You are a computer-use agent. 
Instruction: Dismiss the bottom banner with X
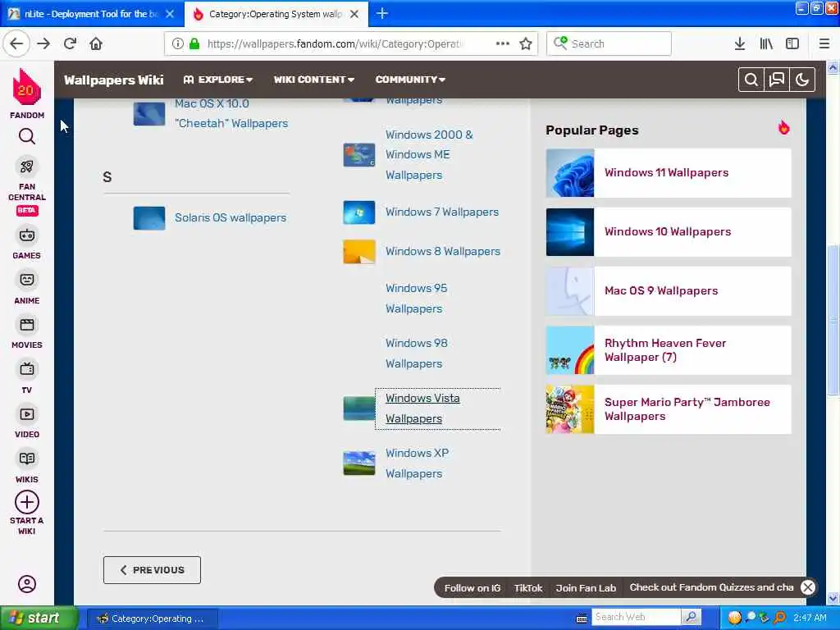point(808,587)
